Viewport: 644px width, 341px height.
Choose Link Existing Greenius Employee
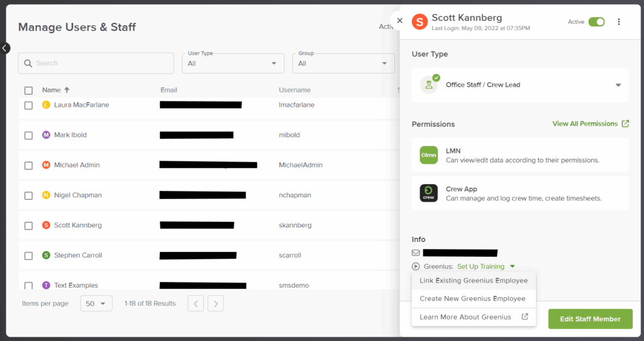click(x=474, y=281)
